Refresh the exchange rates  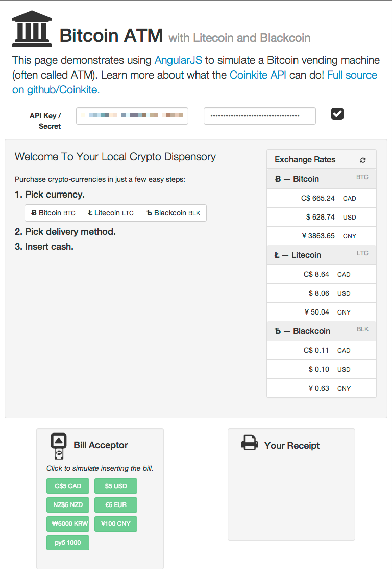click(x=363, y=160)
